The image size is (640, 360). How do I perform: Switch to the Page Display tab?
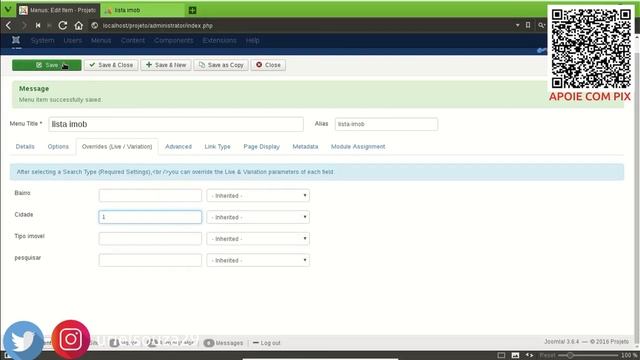(x=262, y=147)
